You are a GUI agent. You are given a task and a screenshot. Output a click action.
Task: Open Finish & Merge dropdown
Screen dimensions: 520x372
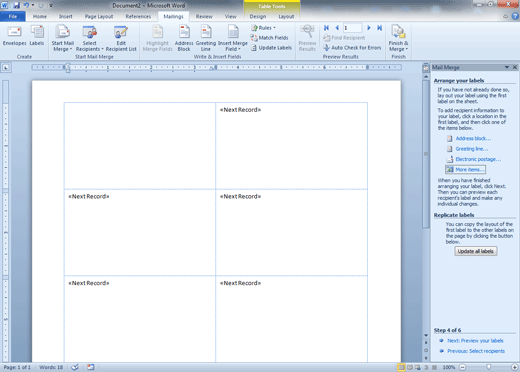point(398,39)
